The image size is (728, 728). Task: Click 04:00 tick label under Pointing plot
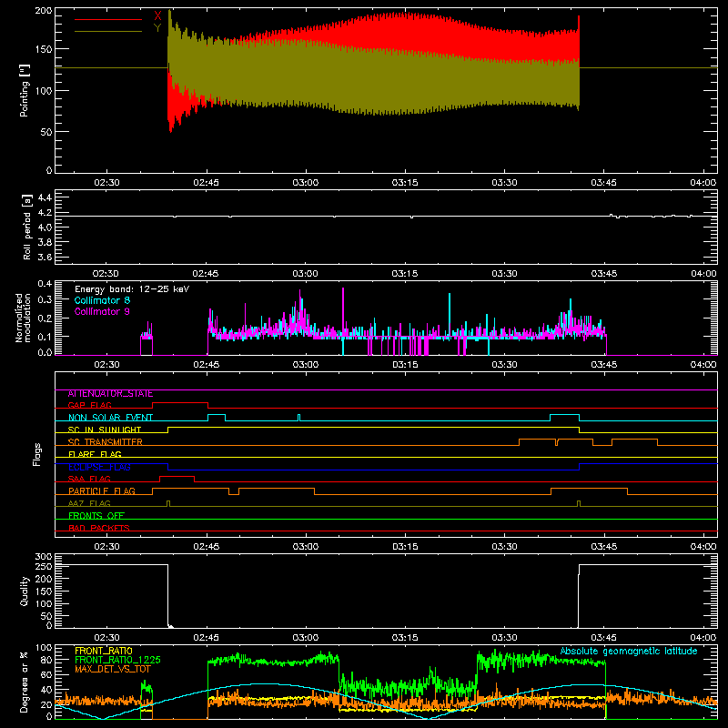pyautogui.click(x=703, y=183)
